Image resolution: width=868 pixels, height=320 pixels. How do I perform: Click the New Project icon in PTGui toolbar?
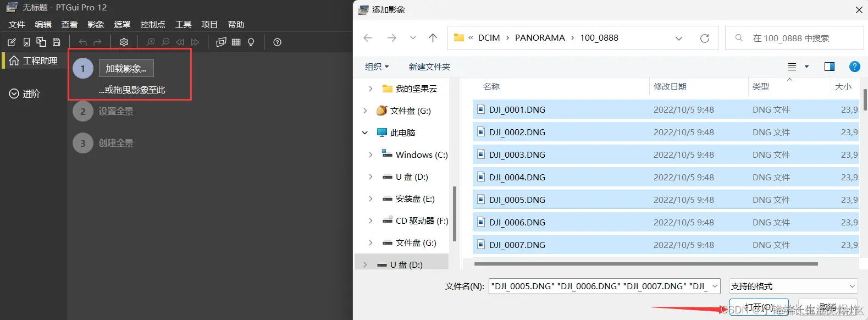[12, 42]
